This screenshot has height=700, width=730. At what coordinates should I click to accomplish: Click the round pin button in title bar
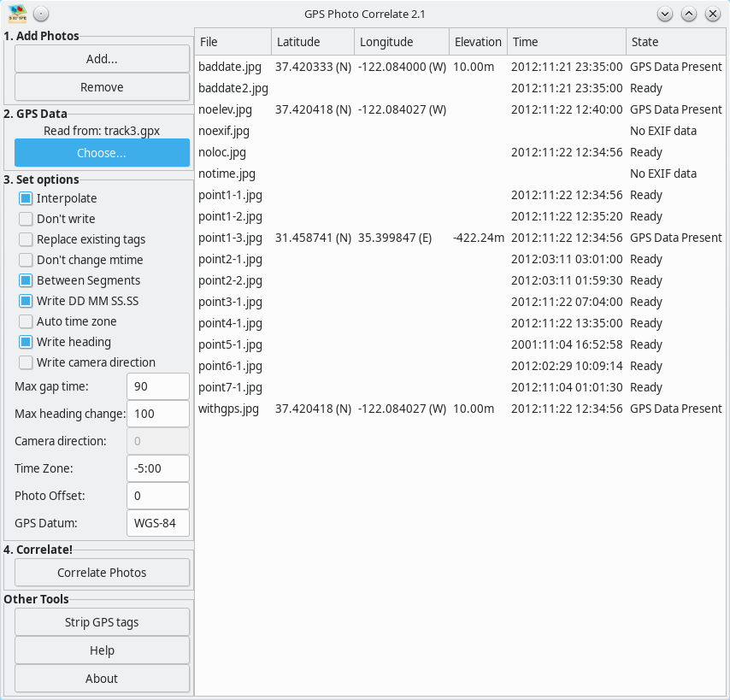[x=41, y=14]
